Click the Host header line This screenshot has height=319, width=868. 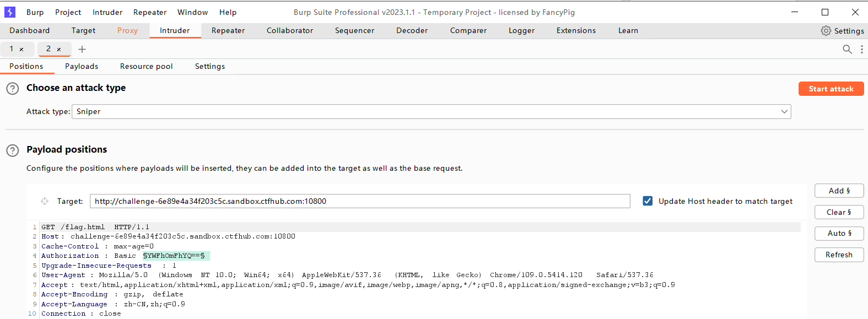(x=168, y=236)
